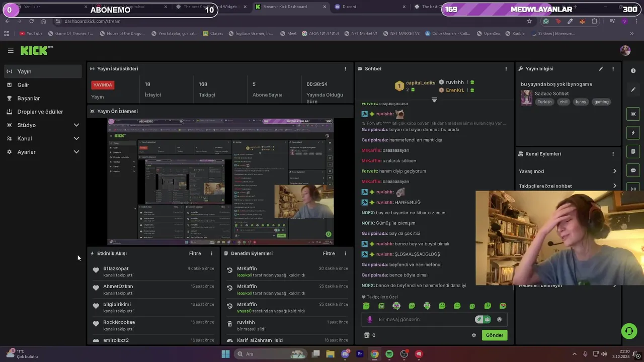The height and width of the screenshot is (362, 644).
Task: Open Etkinlik Akışı three-dot menu
Action: click(211, 253)
